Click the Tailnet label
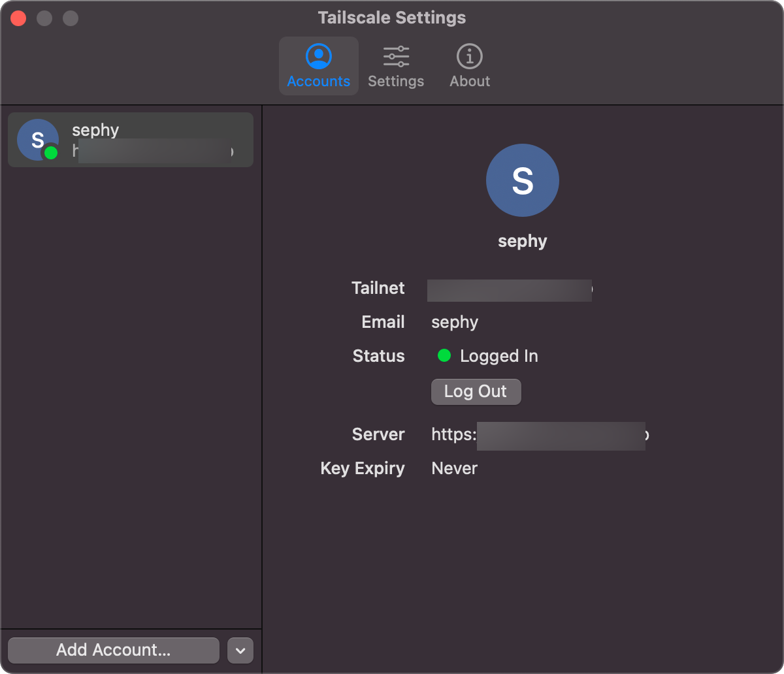 click(378, 288)
